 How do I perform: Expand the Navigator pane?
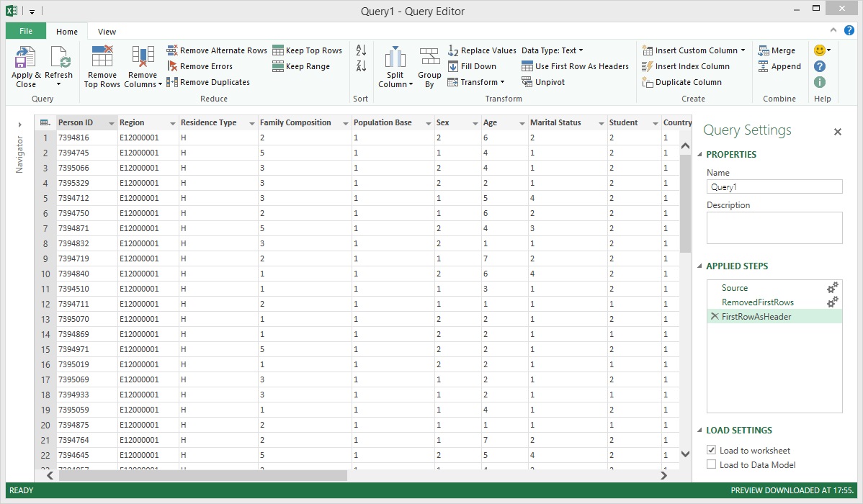(20, 125)
